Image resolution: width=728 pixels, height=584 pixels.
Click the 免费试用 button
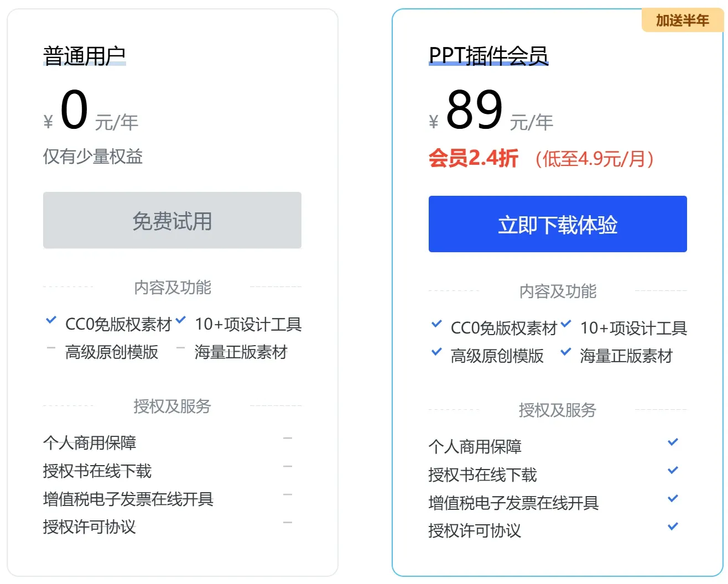point(171,221)
